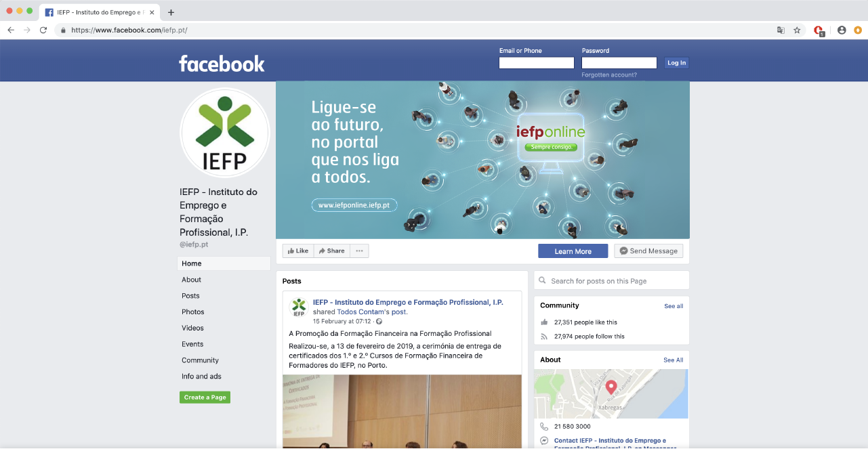
Task: Open the iefponline cover photo
Action: [482, 160]
